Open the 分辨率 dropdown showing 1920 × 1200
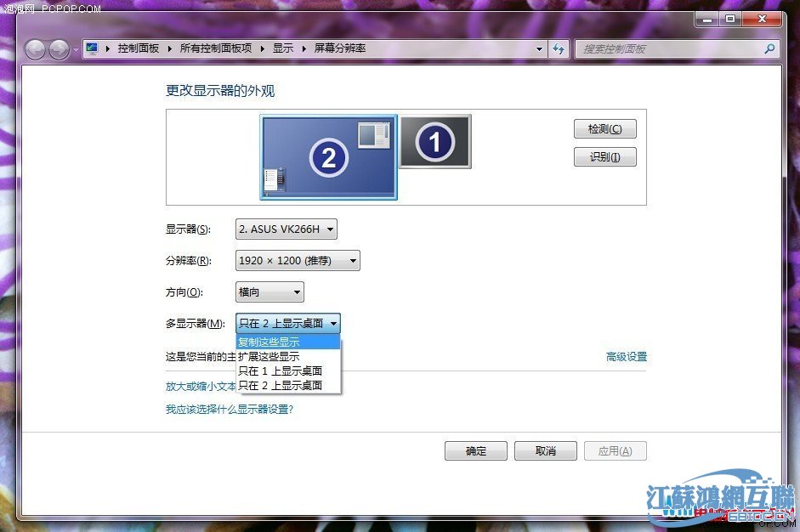 (298, 261)
